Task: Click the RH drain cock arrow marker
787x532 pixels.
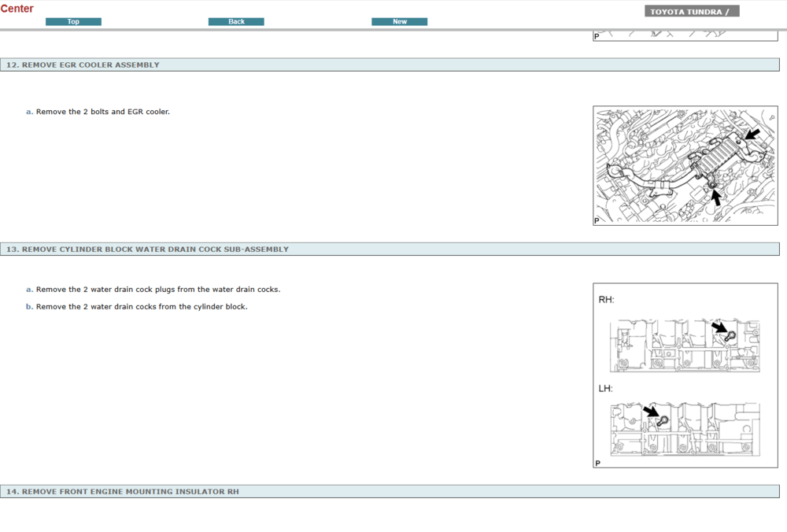Action: click(719, 327)
